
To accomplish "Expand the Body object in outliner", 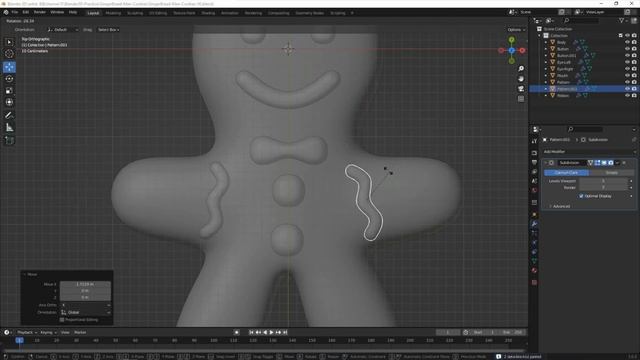I will tap(546, 42).
